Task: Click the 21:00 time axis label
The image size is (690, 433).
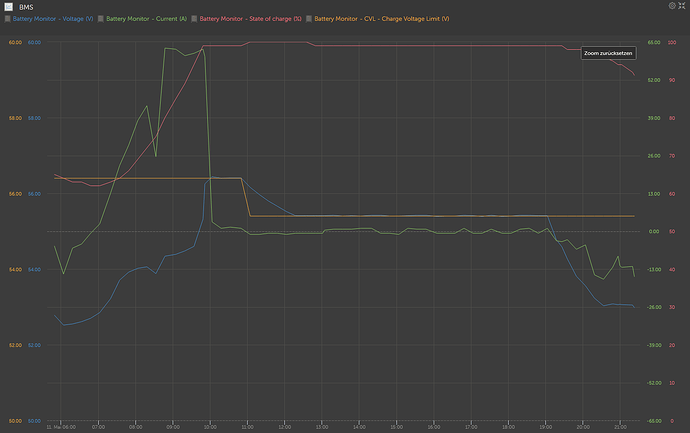Action: click(x=618, y=427)
